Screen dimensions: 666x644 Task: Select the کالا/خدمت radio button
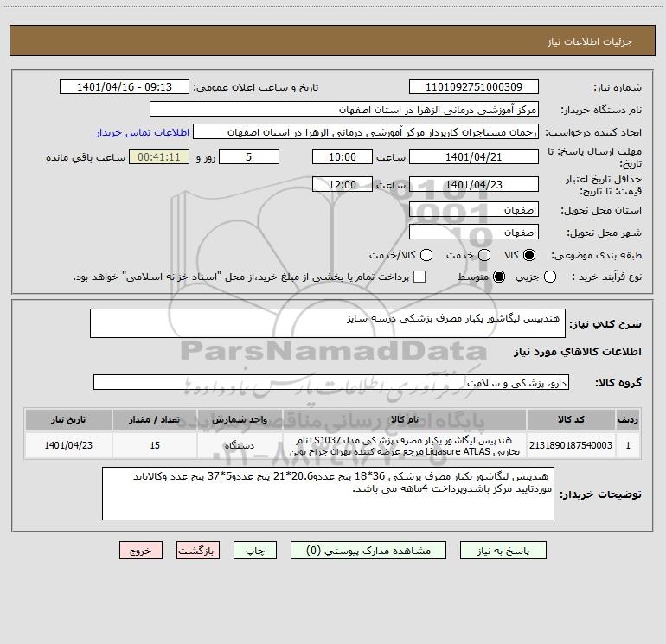tap(426, 255)
